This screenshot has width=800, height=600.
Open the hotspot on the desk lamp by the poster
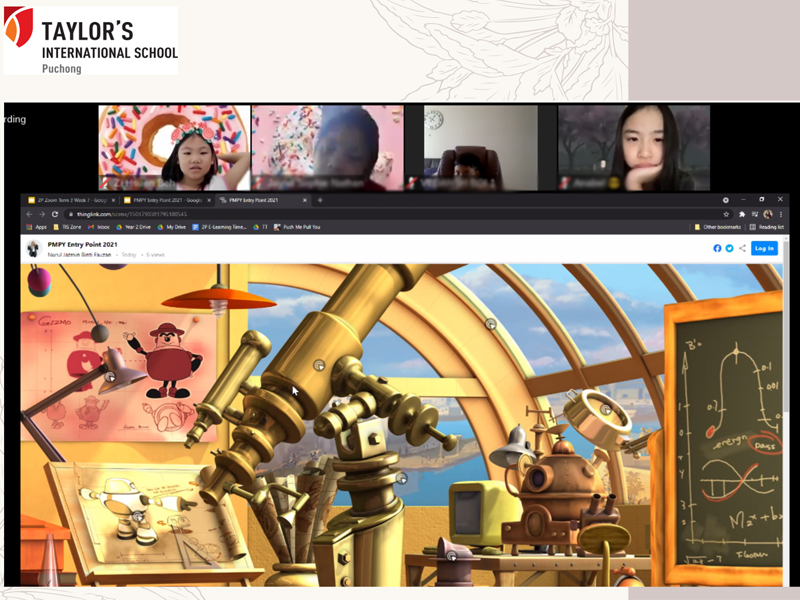pyautogui.click(x=110, y=377)
